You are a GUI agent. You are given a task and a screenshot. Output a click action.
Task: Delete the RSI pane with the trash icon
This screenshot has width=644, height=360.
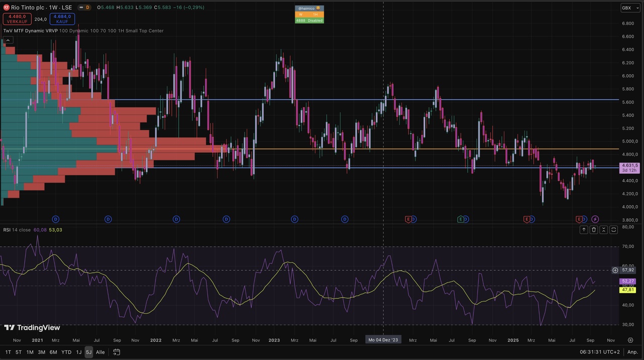tap(594, 230)
